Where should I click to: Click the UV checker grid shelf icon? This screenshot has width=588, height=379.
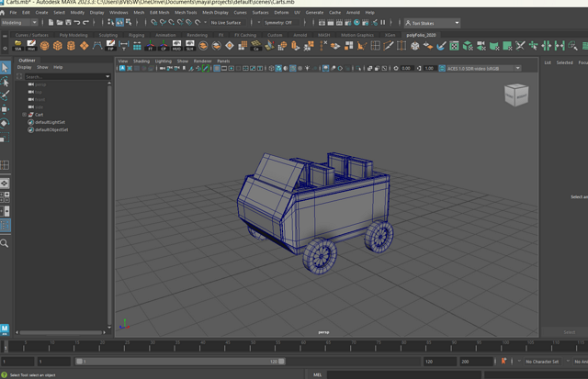click(x=454, y=46)
